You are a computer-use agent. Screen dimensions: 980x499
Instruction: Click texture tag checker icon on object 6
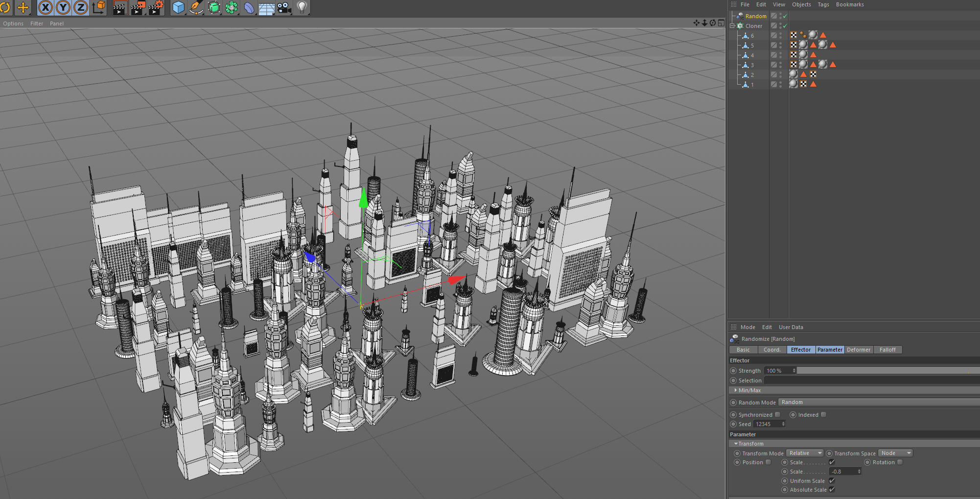pyautogui.click(x=793, y=35)
